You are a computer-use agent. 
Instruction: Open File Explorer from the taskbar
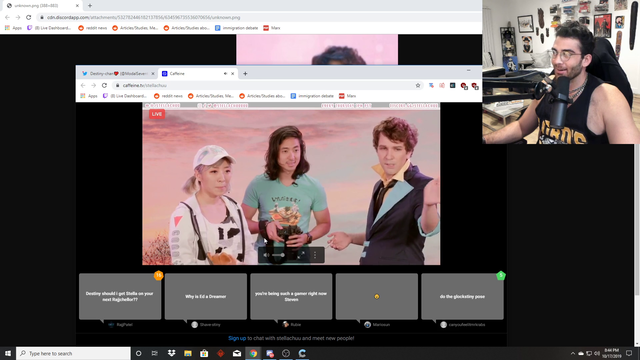click(x=188, y=353)
